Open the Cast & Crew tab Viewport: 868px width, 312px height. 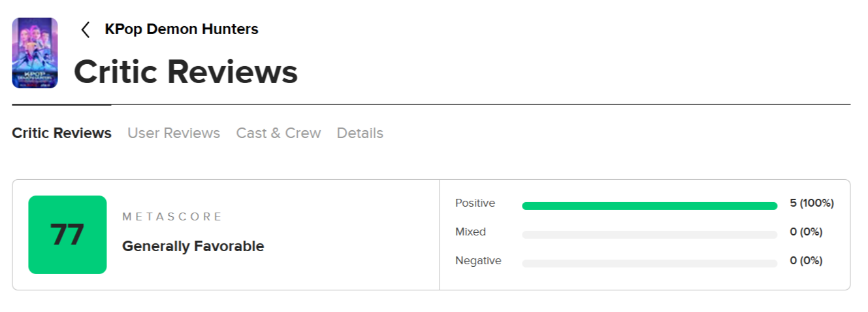278,133
